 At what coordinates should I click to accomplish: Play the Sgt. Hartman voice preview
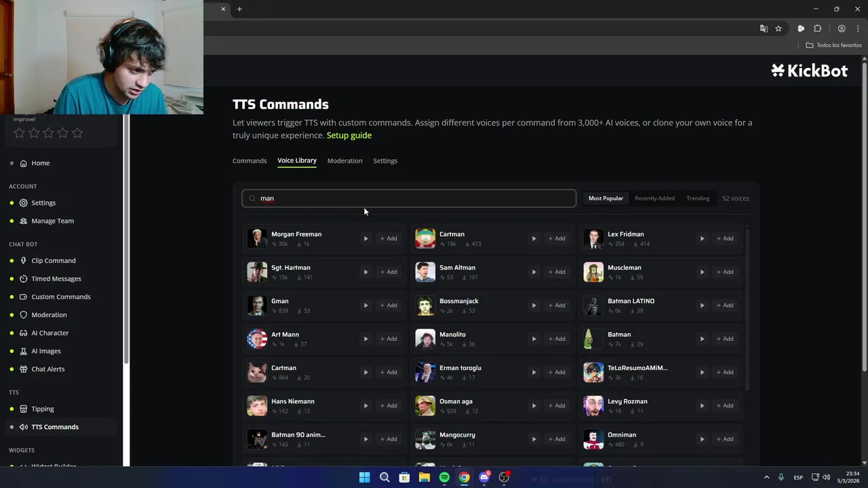(366, 272)
